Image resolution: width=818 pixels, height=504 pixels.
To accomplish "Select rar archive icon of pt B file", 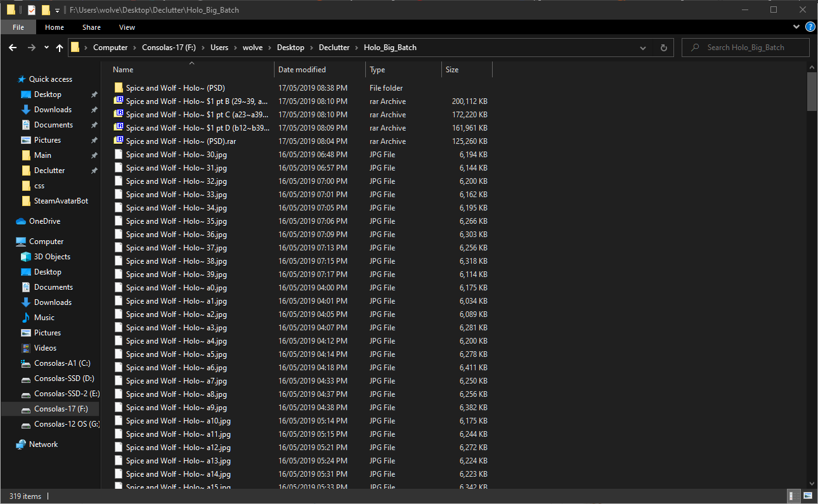I will (118, 101).
